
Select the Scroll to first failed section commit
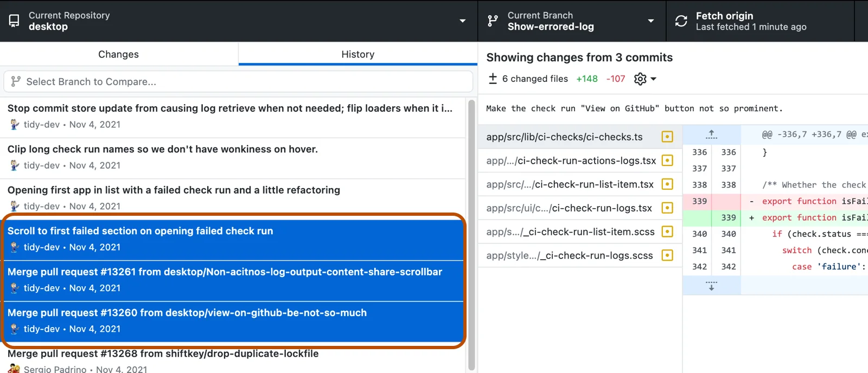tap(232, 240)
